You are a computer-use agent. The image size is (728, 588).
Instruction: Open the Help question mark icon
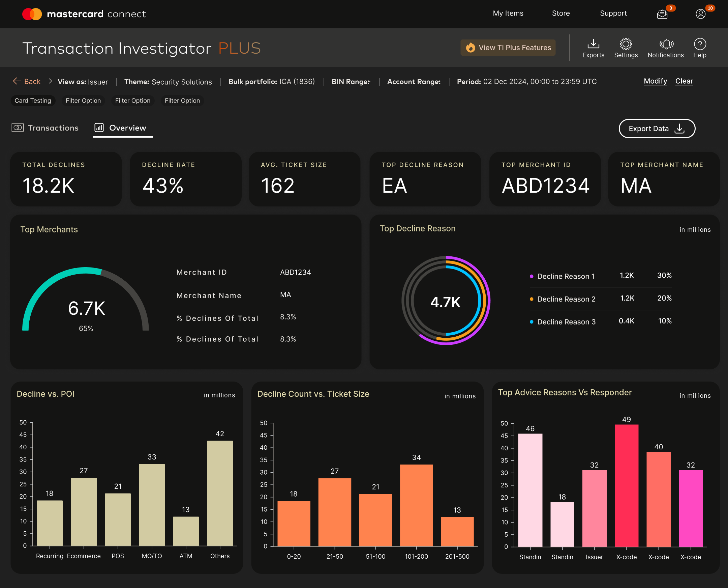[x=700, y=44]
